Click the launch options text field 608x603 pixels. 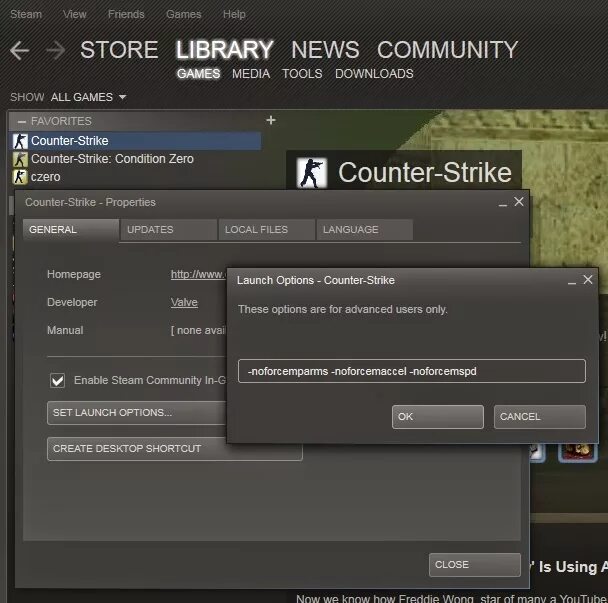tap(412, 371)
